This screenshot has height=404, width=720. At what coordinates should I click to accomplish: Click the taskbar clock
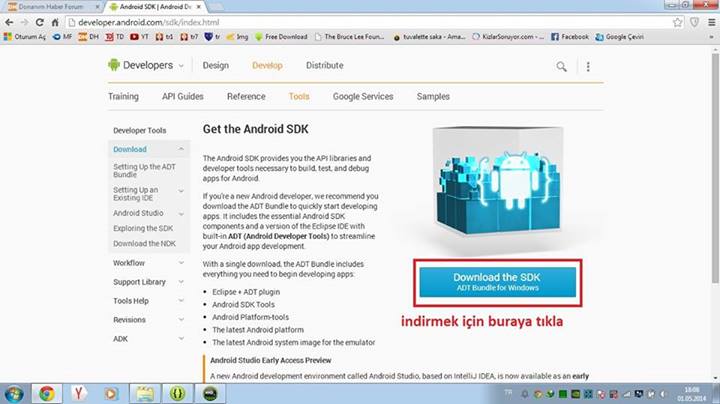click(692, 394)
